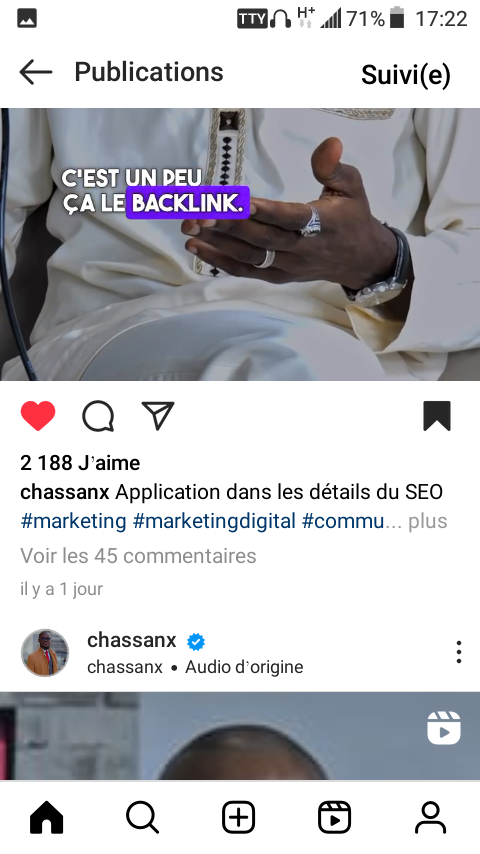Open the #marketing hashtag

(74, 521)
